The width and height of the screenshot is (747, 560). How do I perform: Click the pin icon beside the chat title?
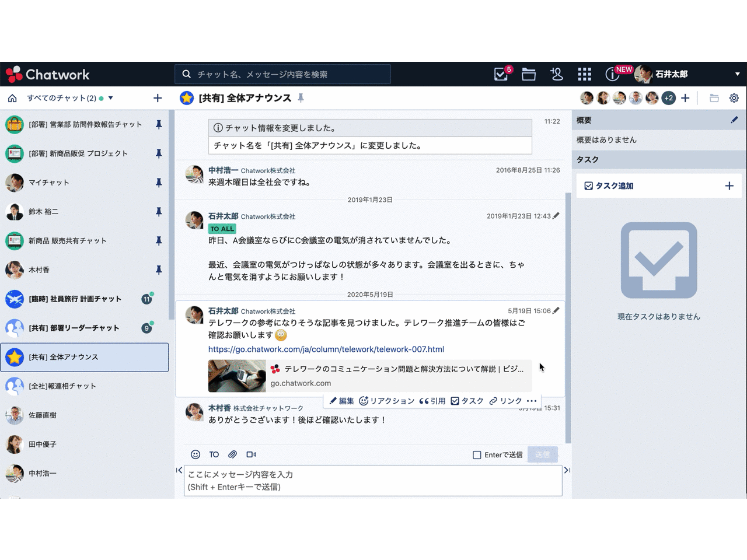pos(301,98)
